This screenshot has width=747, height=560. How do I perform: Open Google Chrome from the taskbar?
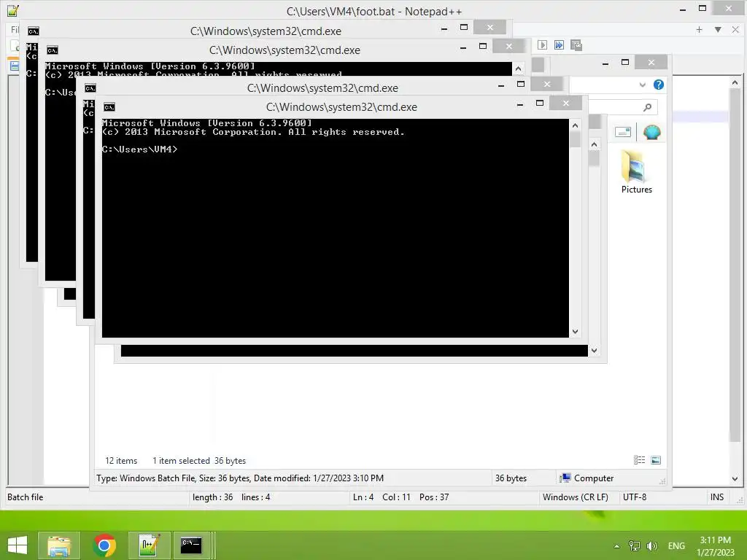[x=104, y=545]
